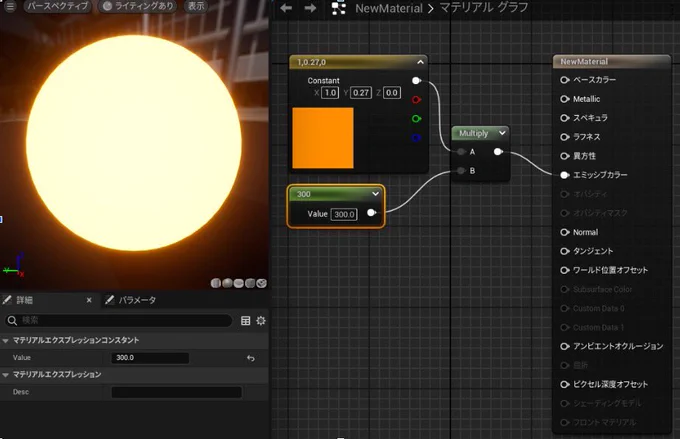Click NewMaterial in the breadcrumb
This screenshot has height=439, width=680.
pyautogui.click(x=389, y=8)
